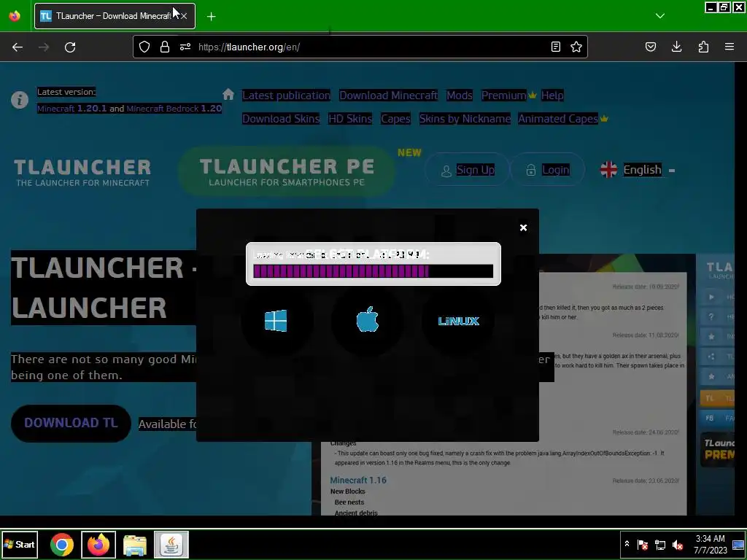
Task: Open the Action Center flag tray icon
Action: 643,545
